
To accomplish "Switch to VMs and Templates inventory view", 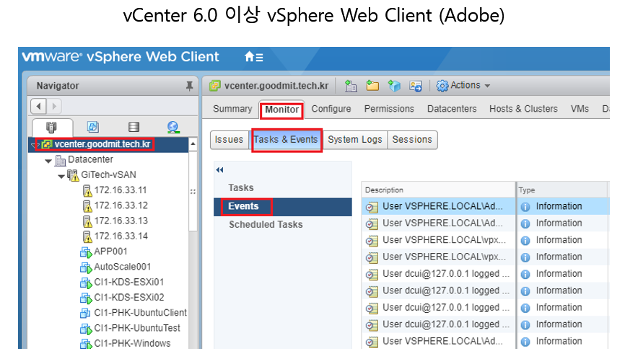I will pyautogui.click(x=92, y=127).
